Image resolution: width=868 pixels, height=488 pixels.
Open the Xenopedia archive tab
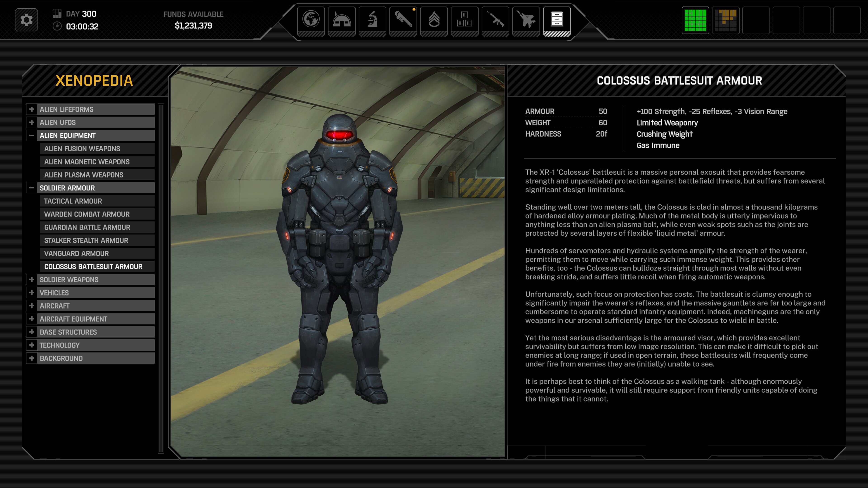[x=557, y=19]
